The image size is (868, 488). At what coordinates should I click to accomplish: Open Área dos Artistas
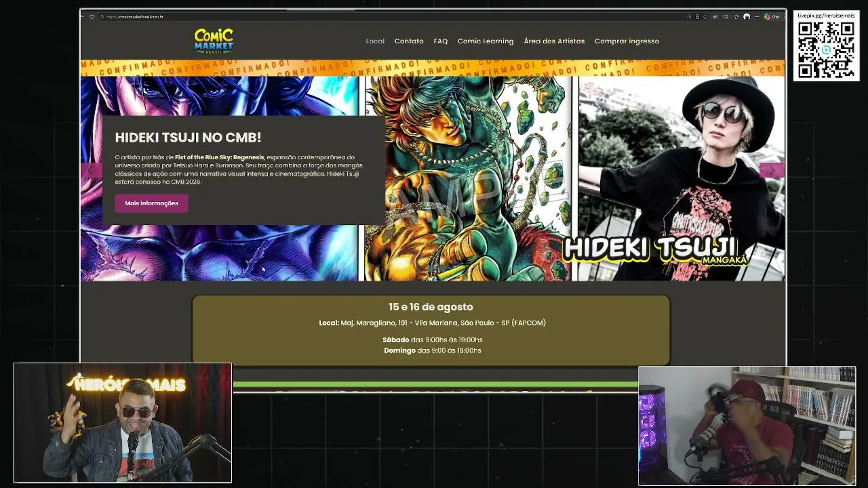coord(554,41)
